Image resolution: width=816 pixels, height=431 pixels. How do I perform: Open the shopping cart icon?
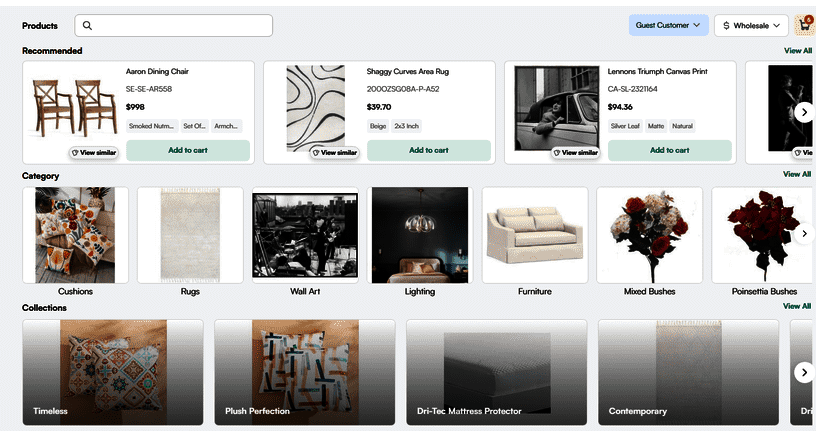(803, 25)
